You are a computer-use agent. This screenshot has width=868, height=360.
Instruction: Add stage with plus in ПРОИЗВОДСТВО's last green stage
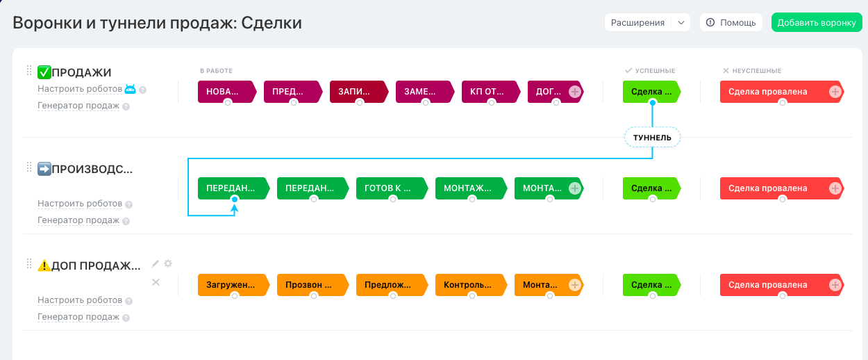575,188
